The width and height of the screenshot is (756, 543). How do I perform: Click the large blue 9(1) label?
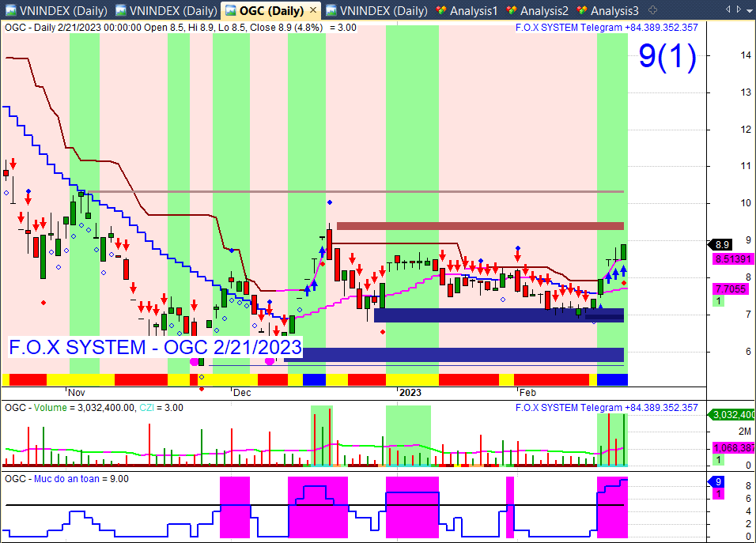click(x=667, y=56)
